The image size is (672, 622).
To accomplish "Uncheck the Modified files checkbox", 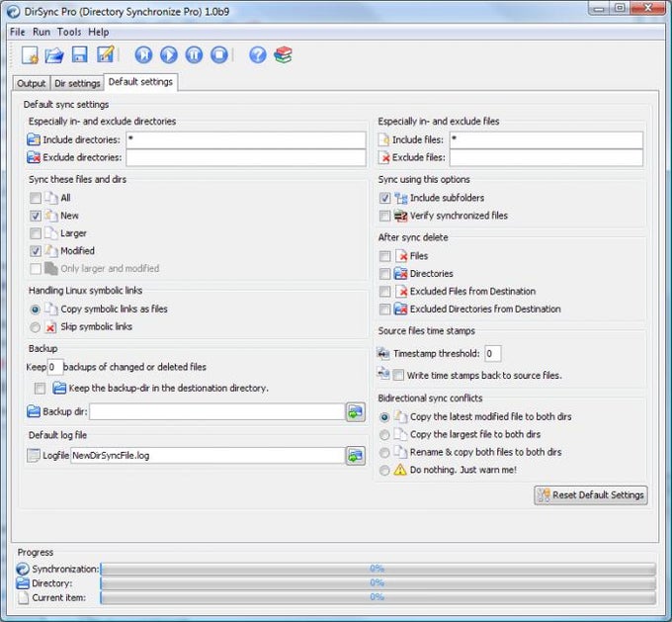I will click(36, 250).
